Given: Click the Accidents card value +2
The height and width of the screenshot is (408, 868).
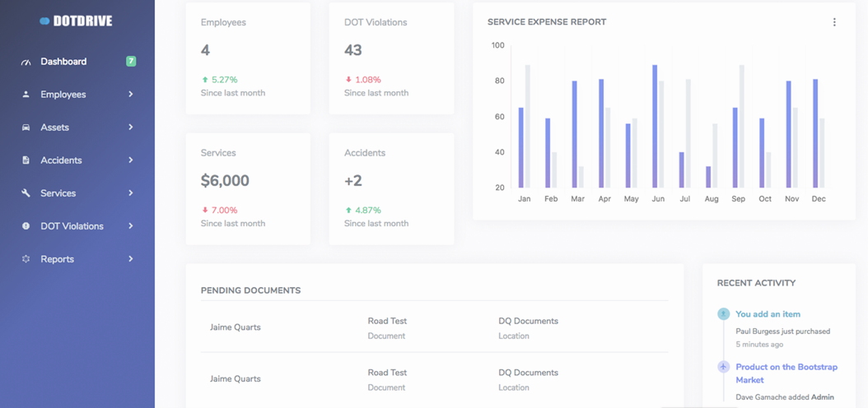Looking at the screenshot, I should [353, 181].
